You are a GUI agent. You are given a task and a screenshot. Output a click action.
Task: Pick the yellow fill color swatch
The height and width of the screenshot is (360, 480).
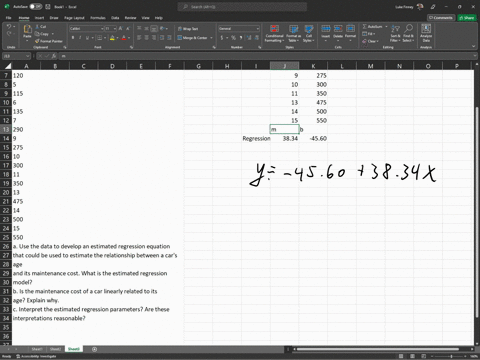coord(112,38)
